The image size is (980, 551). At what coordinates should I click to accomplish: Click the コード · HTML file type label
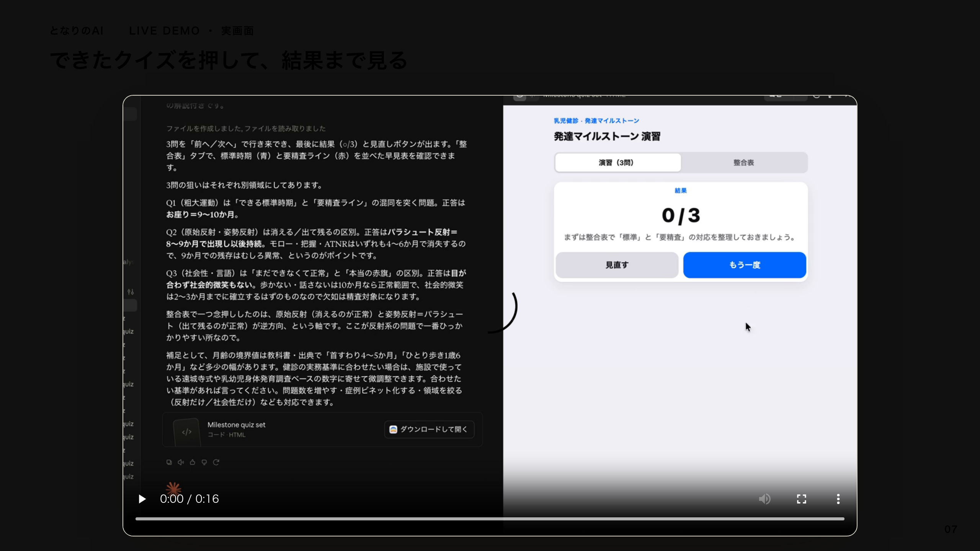(x=226, y=435)
